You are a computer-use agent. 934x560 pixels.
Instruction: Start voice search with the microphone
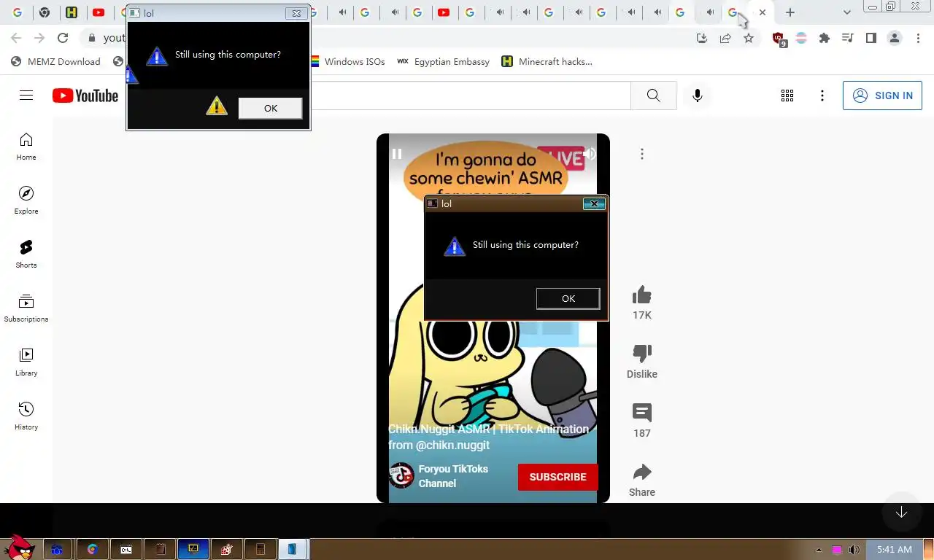pos(698,96)
